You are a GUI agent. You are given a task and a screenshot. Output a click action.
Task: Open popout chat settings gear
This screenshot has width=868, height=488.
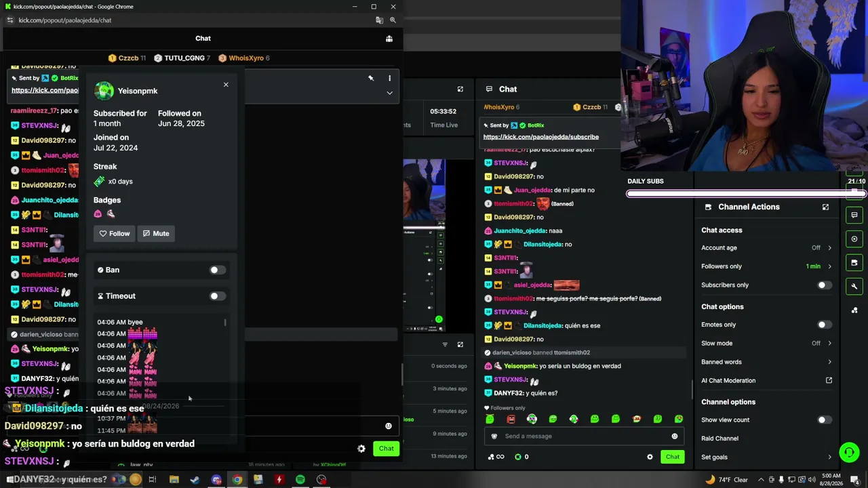pos(361,449)
